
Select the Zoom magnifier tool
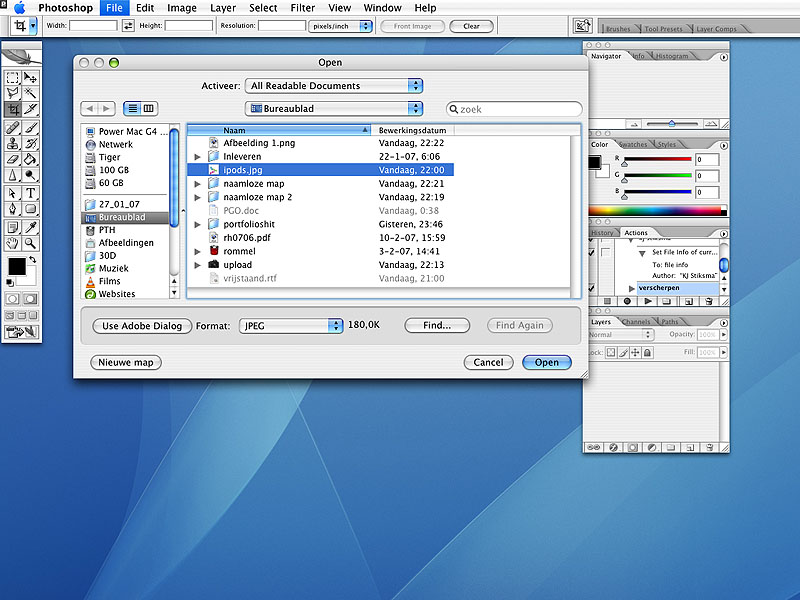click(31, 242)
